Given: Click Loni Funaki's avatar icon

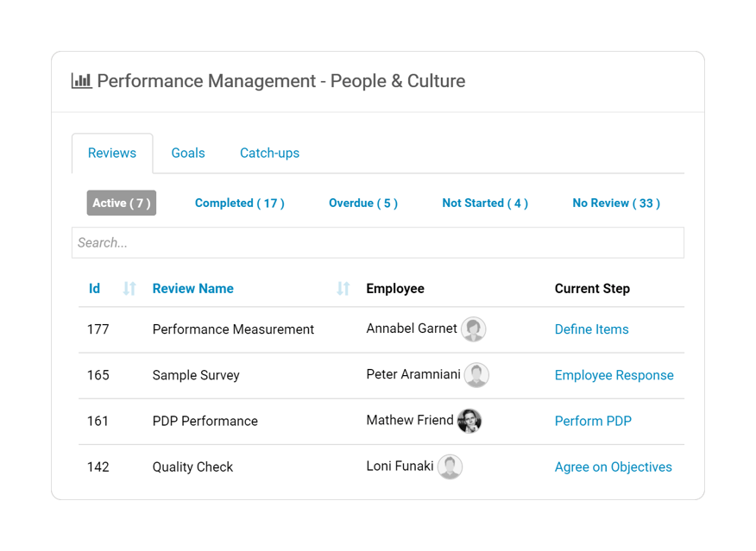Looking at the screenshot, I should click(450, 466).
